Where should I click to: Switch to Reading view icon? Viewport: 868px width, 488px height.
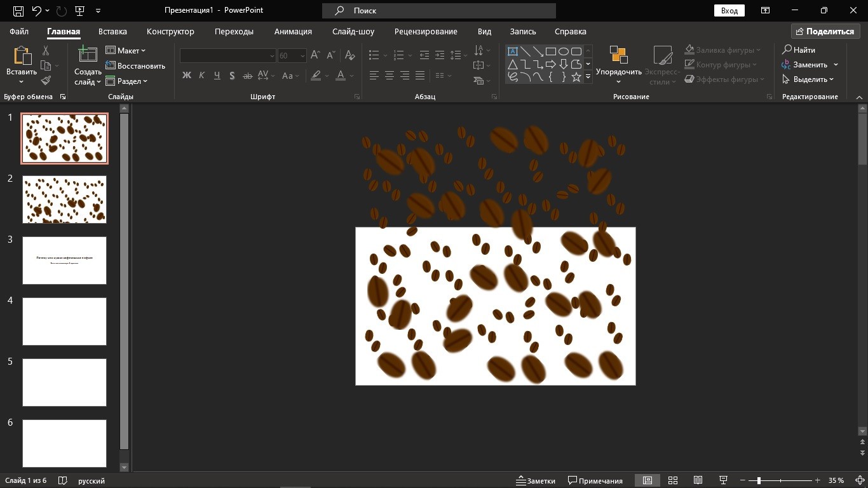click(x=698, y=480)
